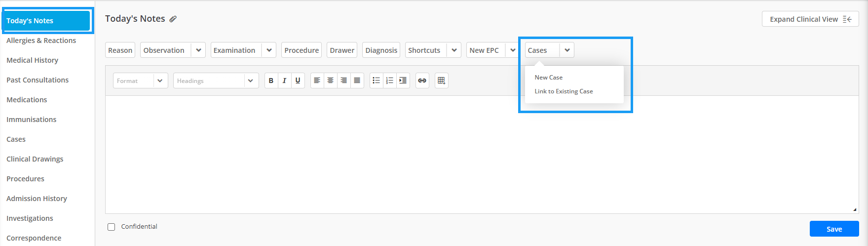
Task: Click the editor resize handle
Action: click(x=855, y=209)
